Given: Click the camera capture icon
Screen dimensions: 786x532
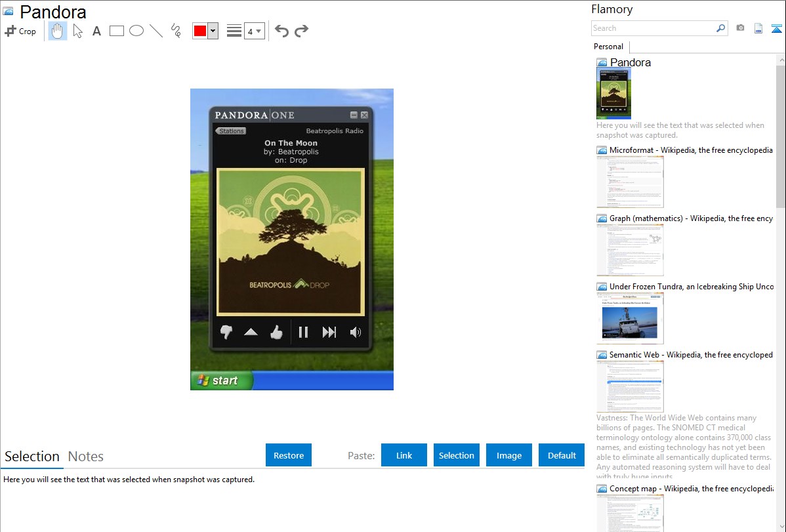Looking at the screenshot, I should pyautogui.click(x=740, y=28).
